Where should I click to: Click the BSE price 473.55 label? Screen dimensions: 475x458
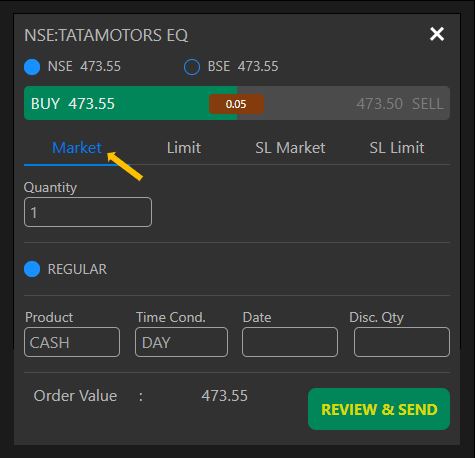[258, 66]
